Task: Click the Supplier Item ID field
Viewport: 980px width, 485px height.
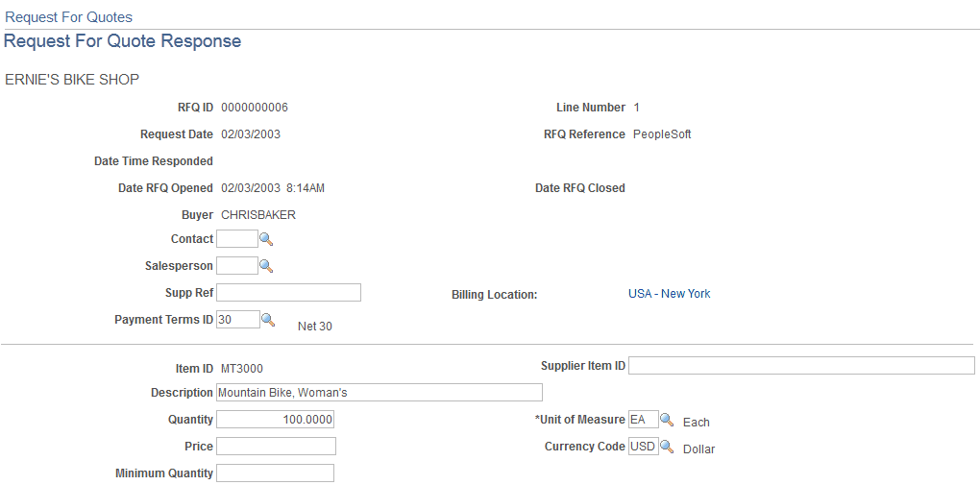Action: [801, 366]
